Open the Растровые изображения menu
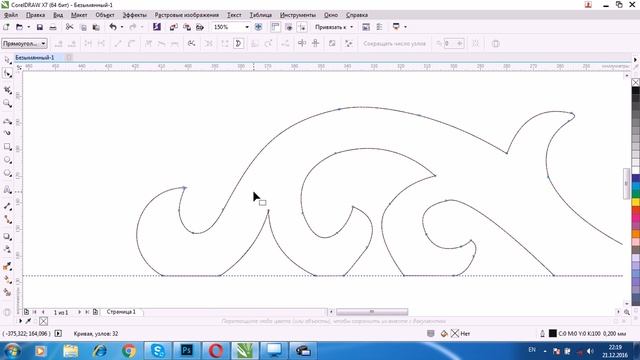The width and height of the screenshot is (640, 360). point(187,15)
